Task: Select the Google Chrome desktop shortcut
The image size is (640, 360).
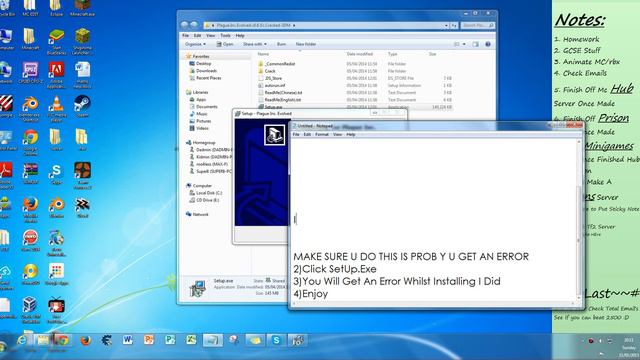Action: [x=30, y=142]
